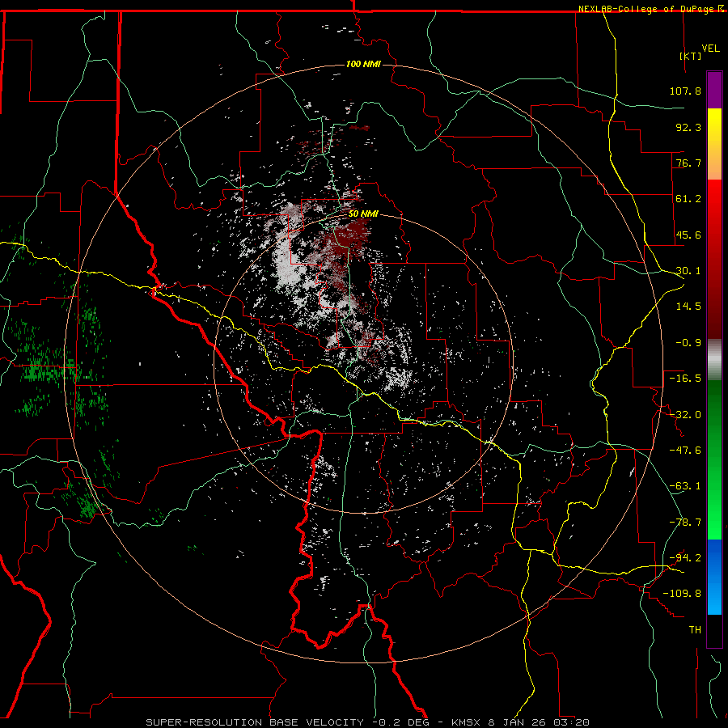
Task: Click the TH threshold label in legend
Action: click(695, 629)
